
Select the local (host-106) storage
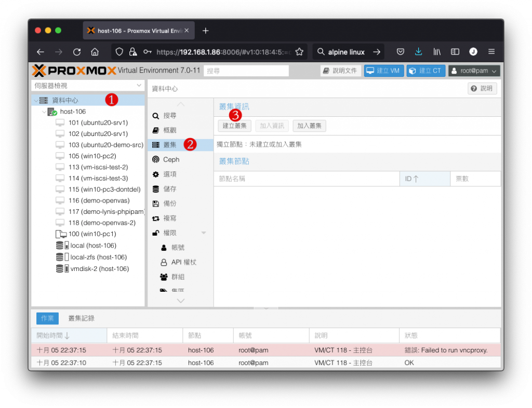(88, 246)
